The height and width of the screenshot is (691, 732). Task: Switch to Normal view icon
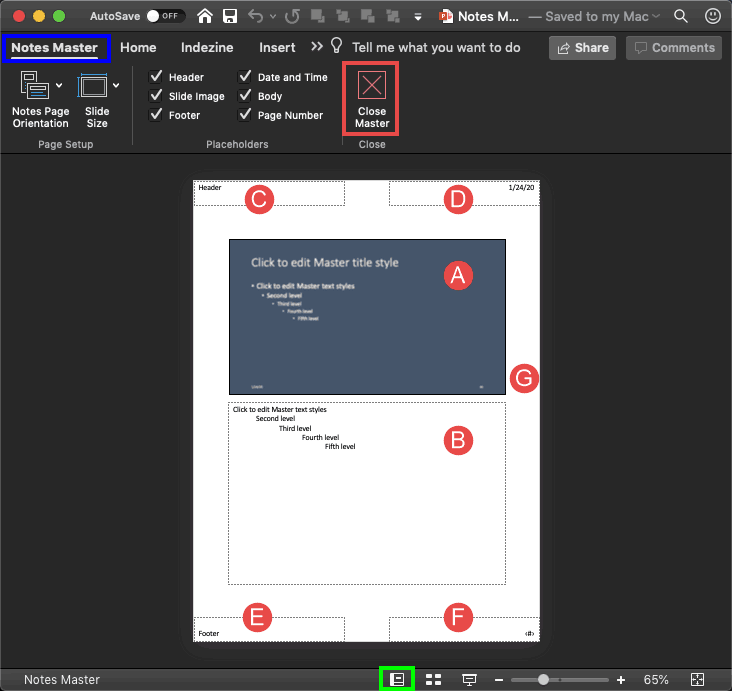pos(397,679)
